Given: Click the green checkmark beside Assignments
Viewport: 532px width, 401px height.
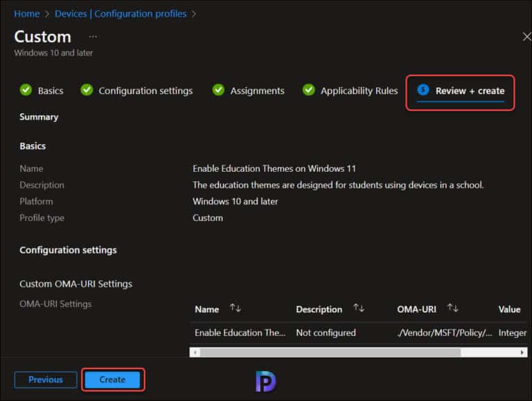Looking at the screenshot, I should (x=218, y=90).
